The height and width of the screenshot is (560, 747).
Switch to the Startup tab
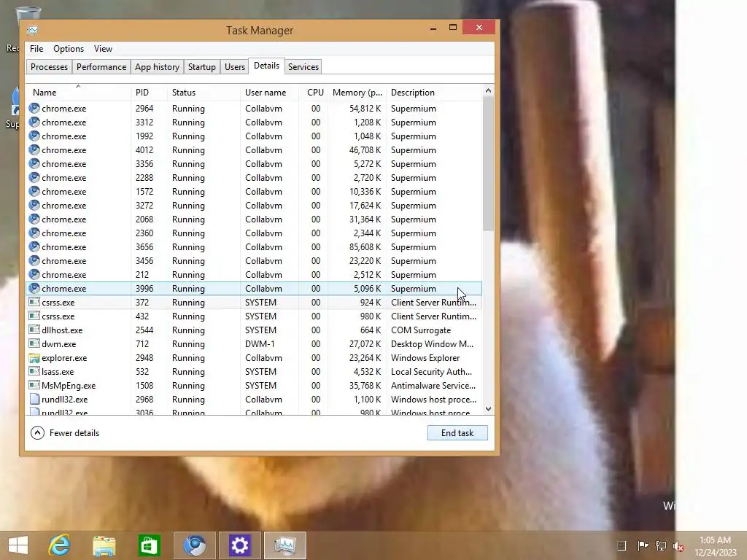[x=201, y=66]
